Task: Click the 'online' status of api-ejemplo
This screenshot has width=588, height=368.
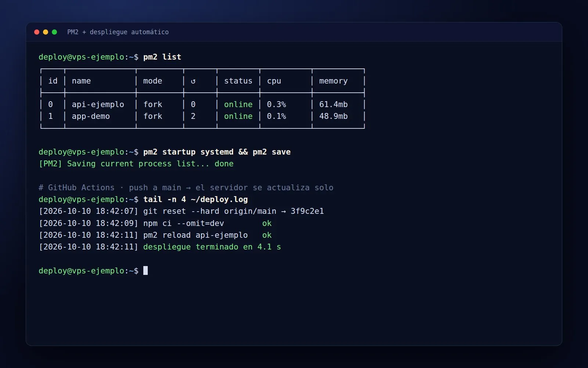Action: [x=238, y=105]
